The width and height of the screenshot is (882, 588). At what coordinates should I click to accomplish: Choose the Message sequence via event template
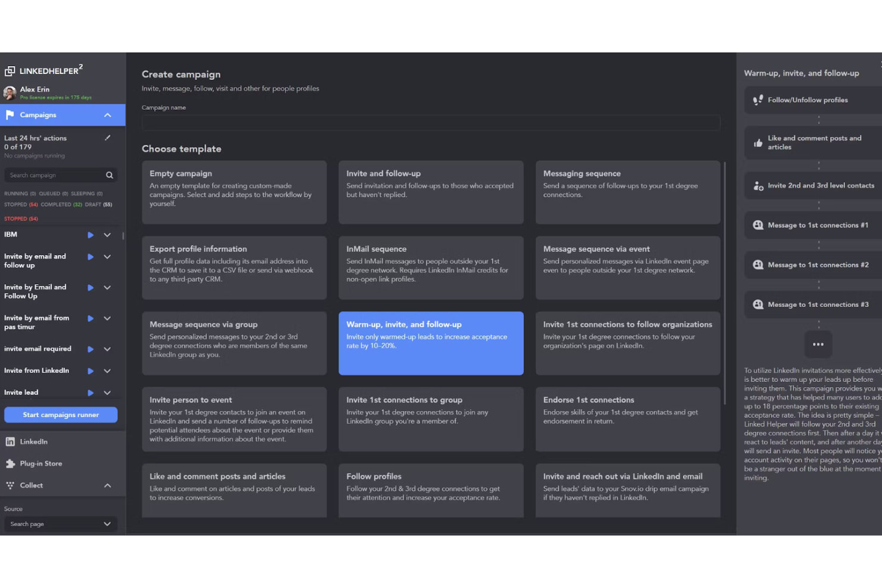coord(628,268)
